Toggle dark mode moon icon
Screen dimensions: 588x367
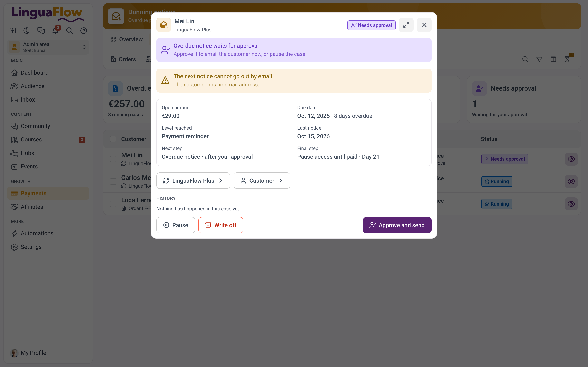[27, 31]
